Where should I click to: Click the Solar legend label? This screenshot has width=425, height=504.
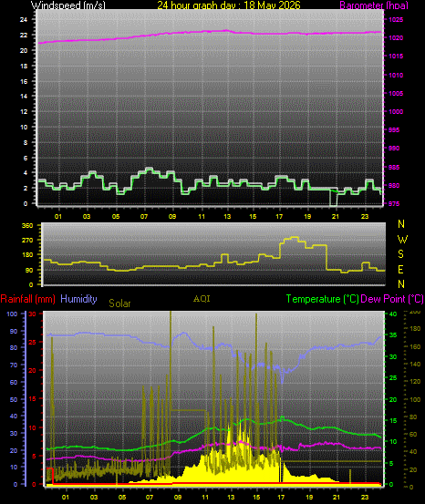tap(119, 303)
